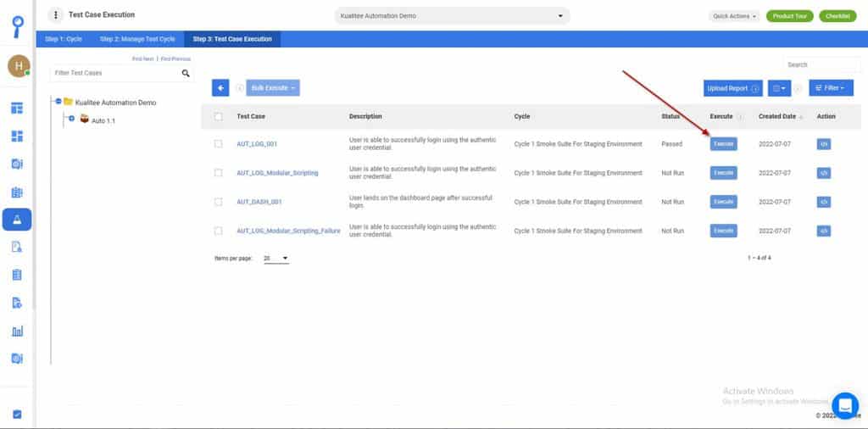
Task: Click the Find Previous link
Action: coord(175,58)
